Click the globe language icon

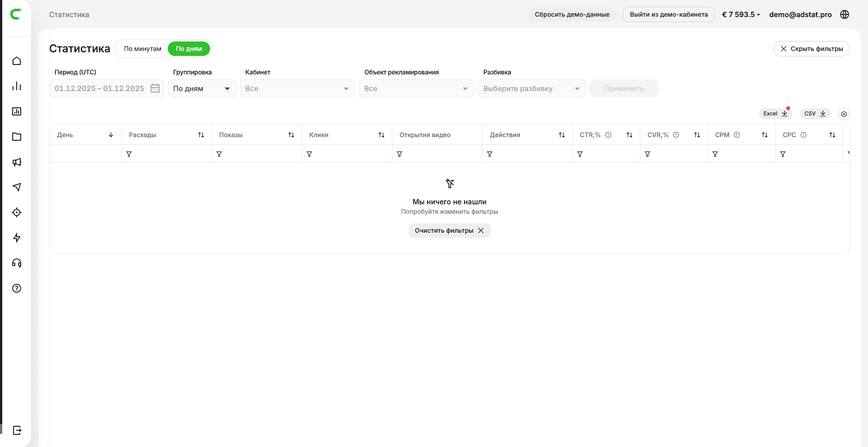[x=845, y=14]
